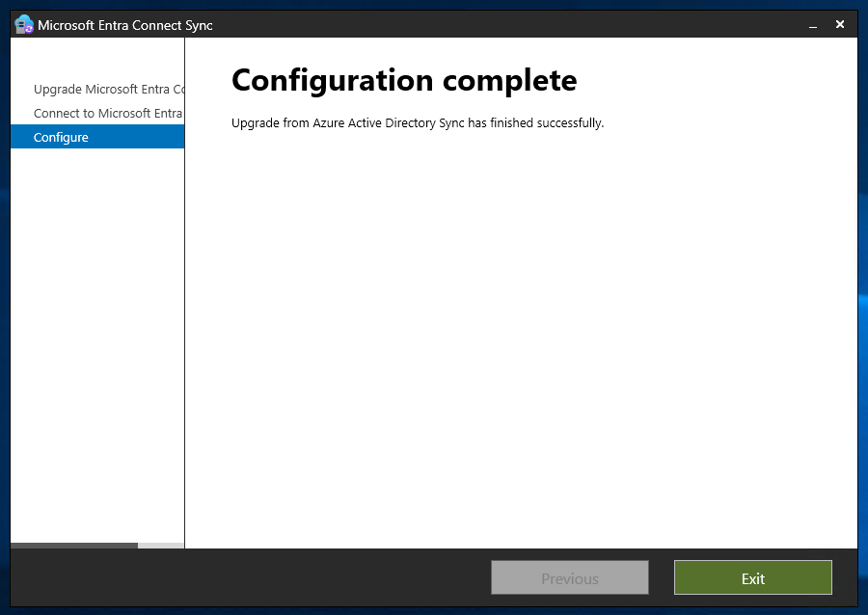
Task: Select the Configure step in the sidebar
Action: click(x=97, y=137)
